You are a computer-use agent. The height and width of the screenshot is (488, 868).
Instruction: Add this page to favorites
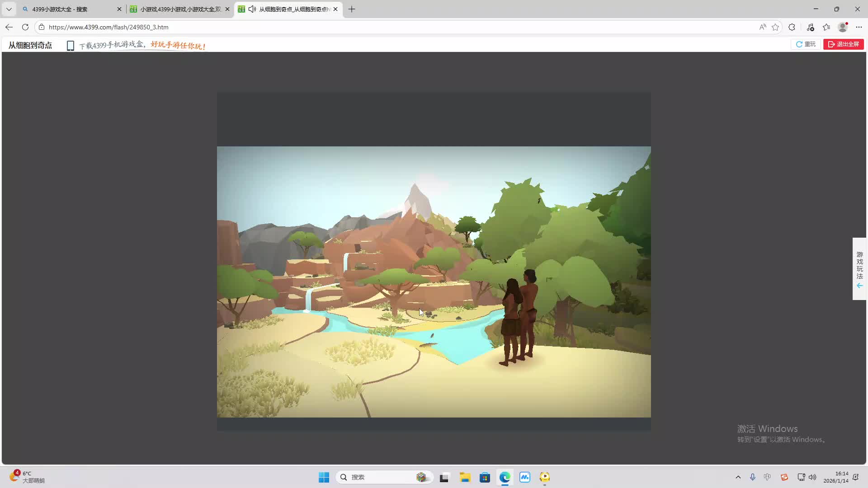coord(775,27)
